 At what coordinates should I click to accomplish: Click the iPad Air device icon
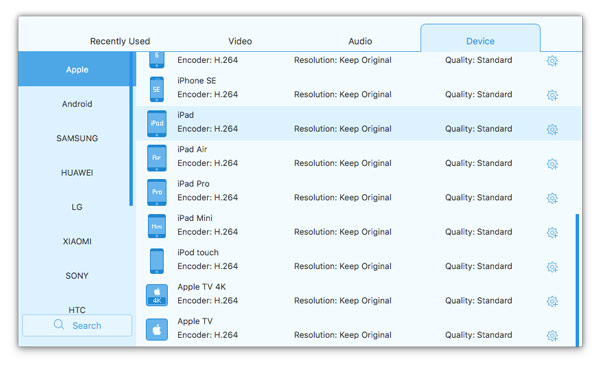[x=157, y=158]
